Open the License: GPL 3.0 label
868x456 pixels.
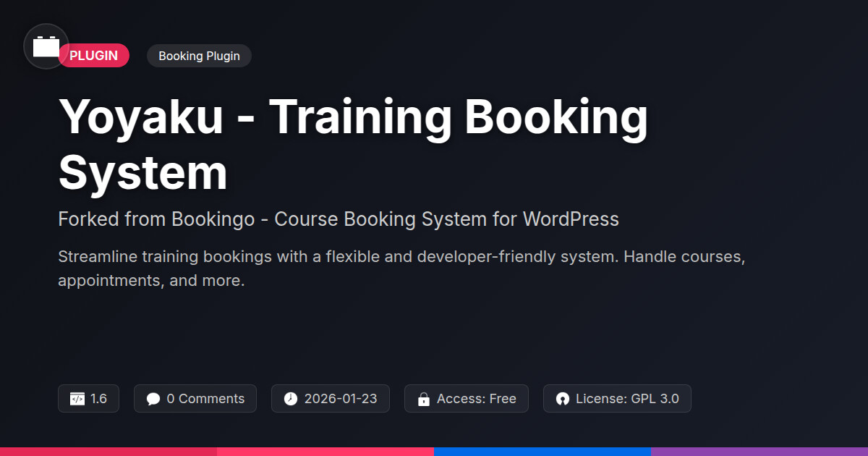pyautogui.click(x=626, y=399)
